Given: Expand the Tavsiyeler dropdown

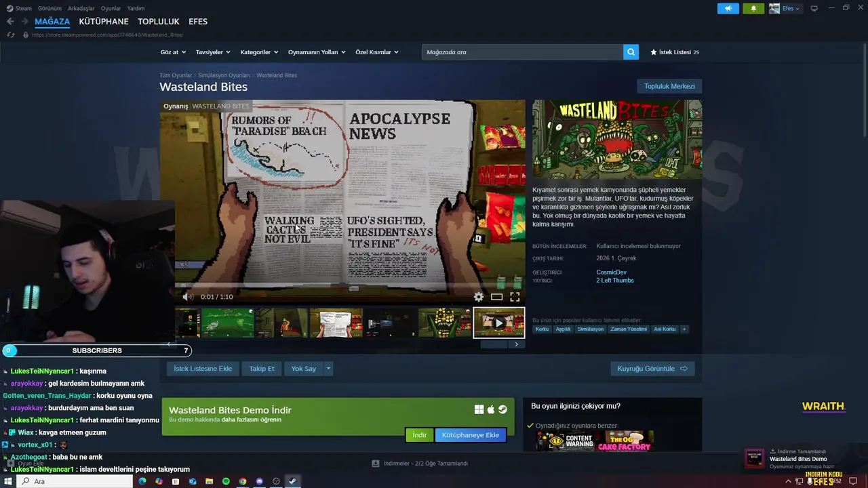Looking at the screenshot, I should coord(213,52).
